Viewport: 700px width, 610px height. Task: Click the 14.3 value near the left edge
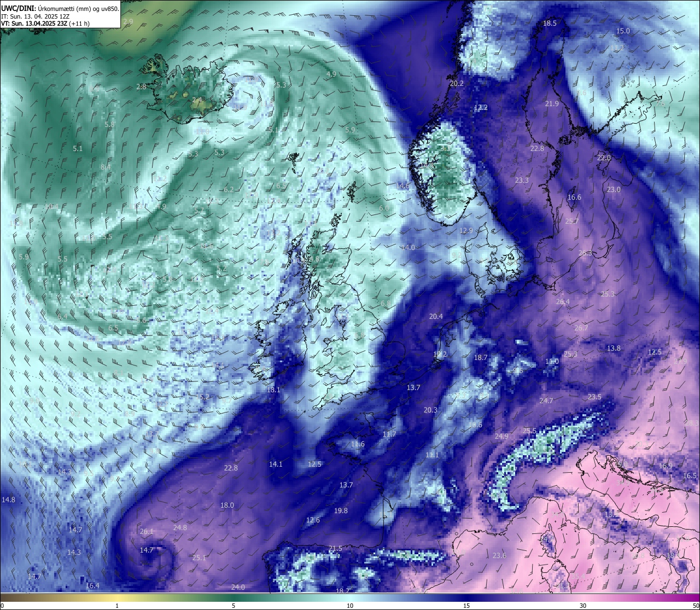click(x=74, y=552)
